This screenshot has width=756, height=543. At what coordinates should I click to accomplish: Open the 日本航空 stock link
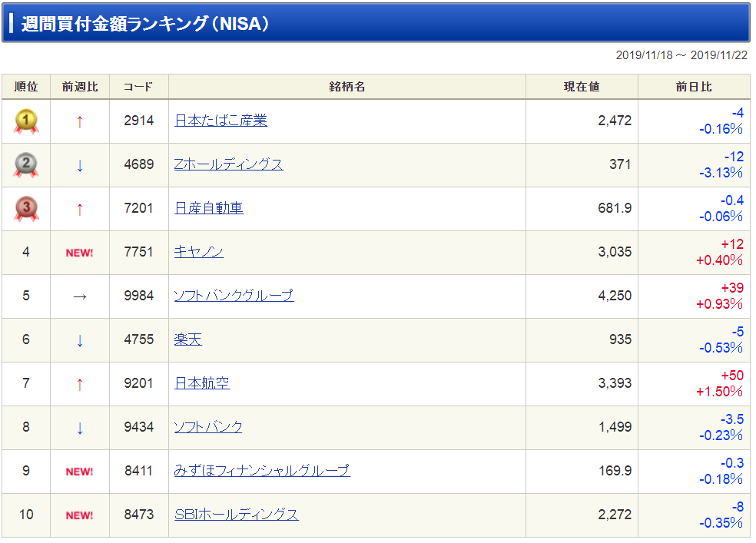tap(201, 383)
